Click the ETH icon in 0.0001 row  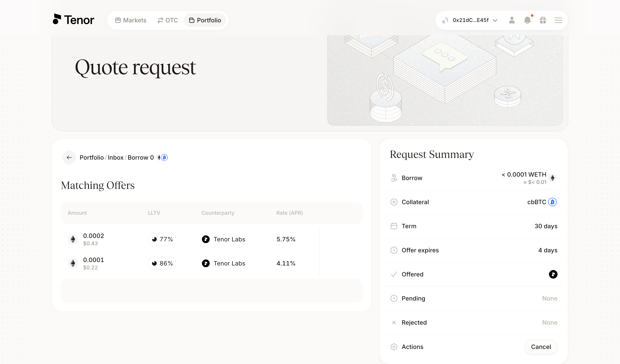73,263
